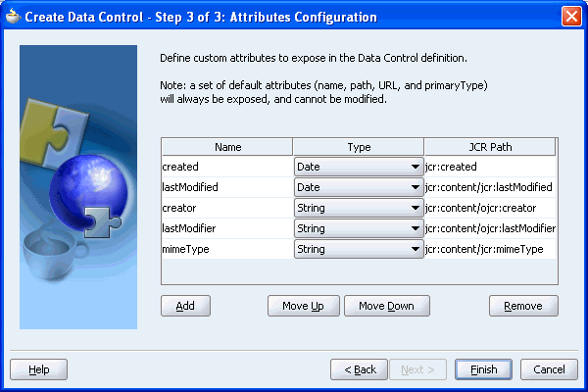Open Type dropdown for created attribute
Viewport: 588px width, 392px height.
(359, 167)
